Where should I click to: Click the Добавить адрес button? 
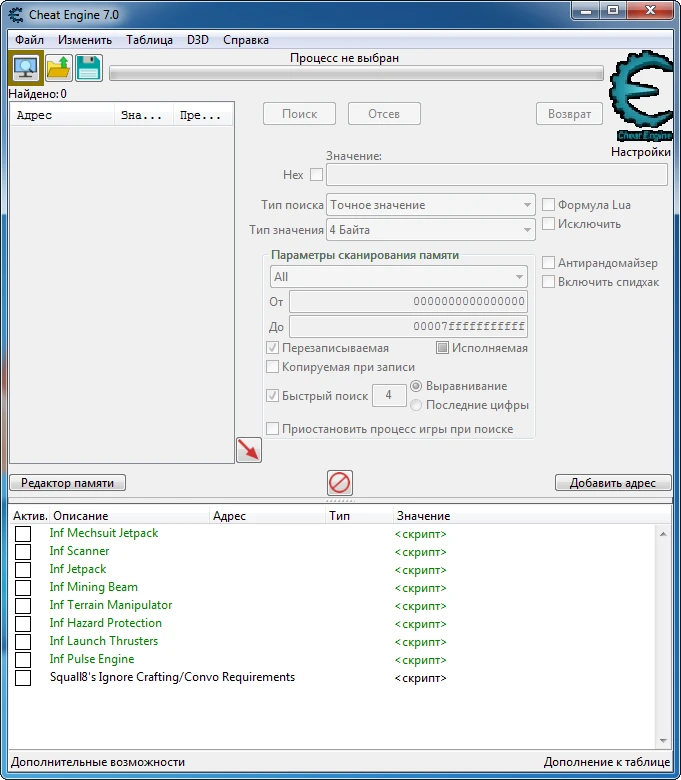pyautogui.click(x=613, y=483)
